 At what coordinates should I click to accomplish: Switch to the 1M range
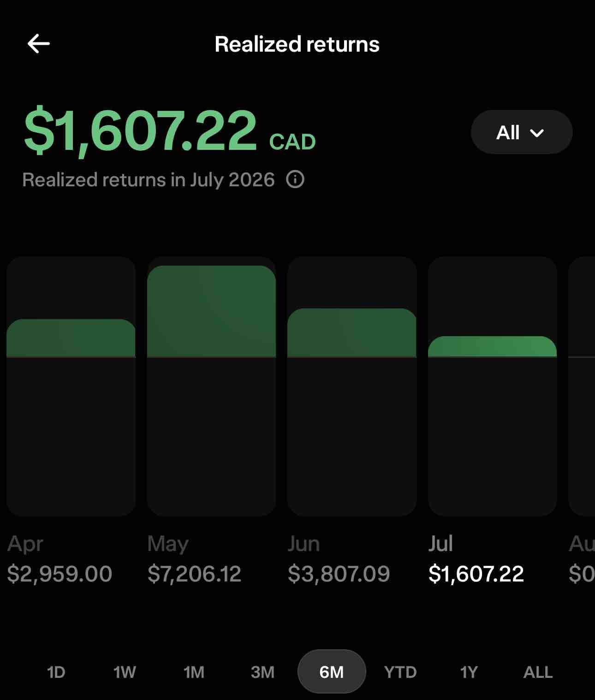point(194,672)
